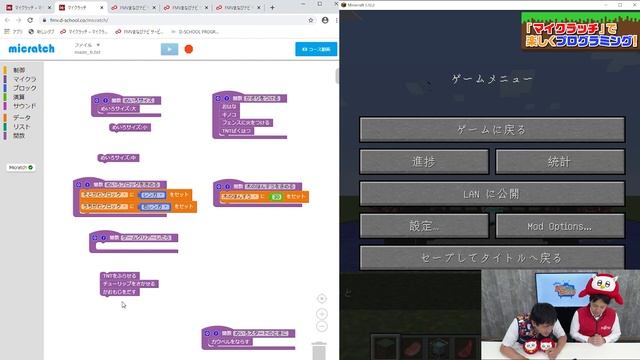This screenshot has height=360, width=640.
Task: Open variable dropdown in first orange set block
Action: 104,195
